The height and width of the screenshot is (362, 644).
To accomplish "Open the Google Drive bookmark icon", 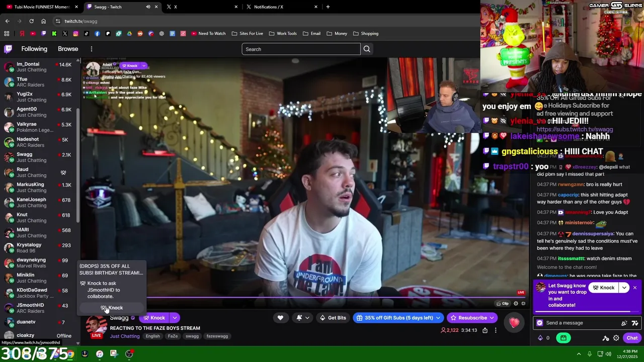I will [129, 34].
